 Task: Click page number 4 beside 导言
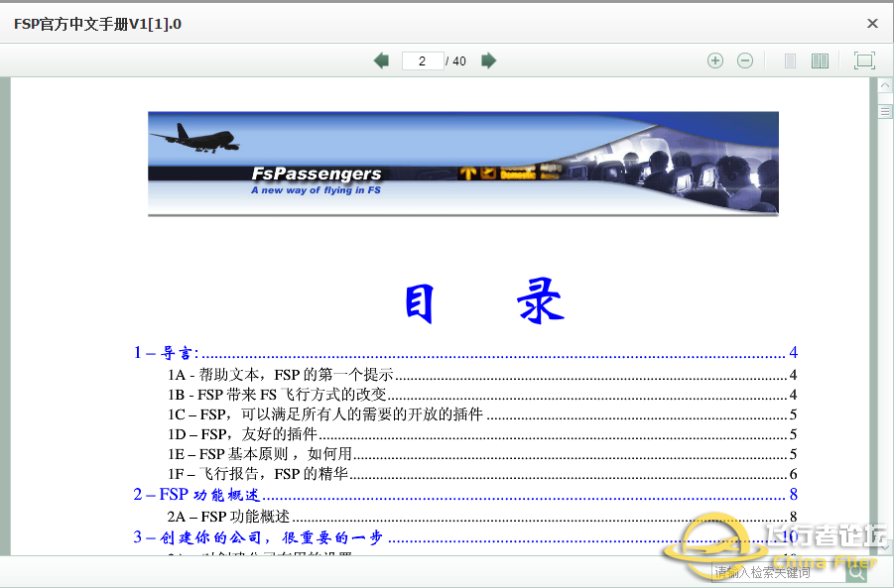pyautogui.click(x=791, y=353)
